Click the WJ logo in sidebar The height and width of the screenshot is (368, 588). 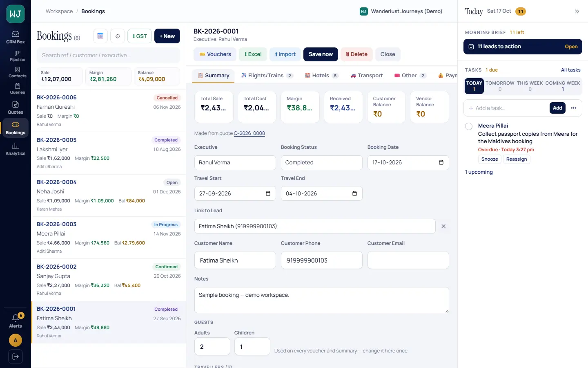point(16,14)
